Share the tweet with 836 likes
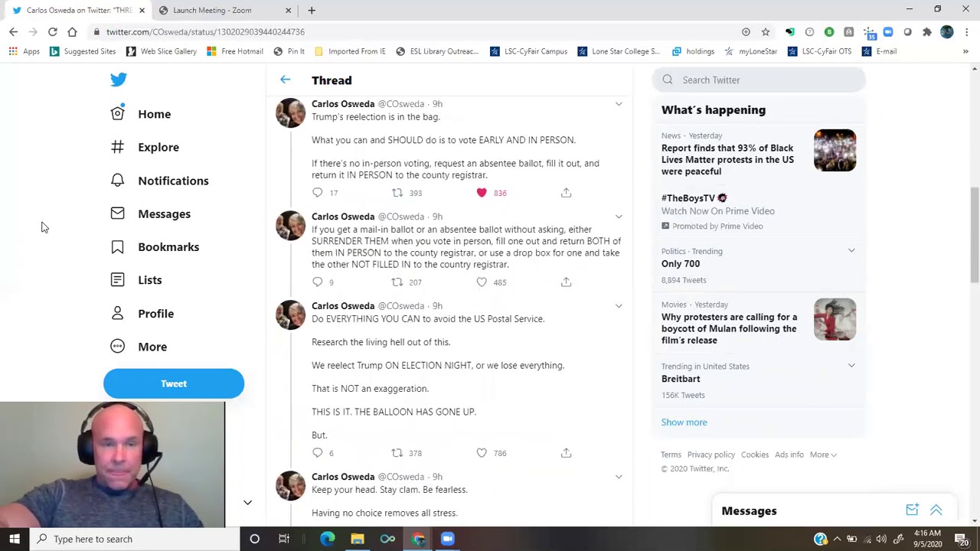The height and width of the screenshot is (551, 980). click(x=566, y=193)
